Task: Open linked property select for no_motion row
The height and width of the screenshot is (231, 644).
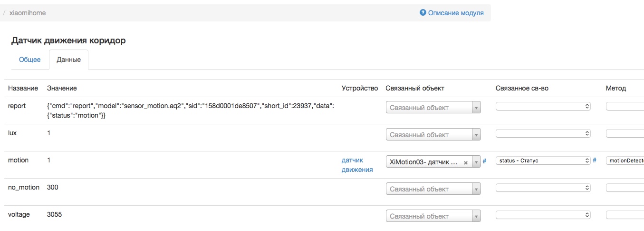Action: [543, 188]
